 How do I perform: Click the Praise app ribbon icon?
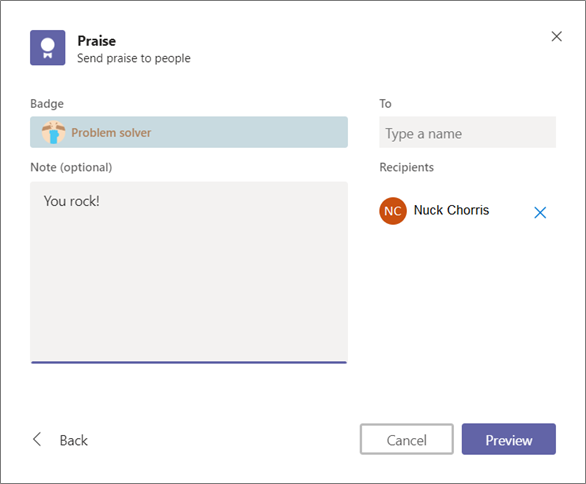[47, 47]
